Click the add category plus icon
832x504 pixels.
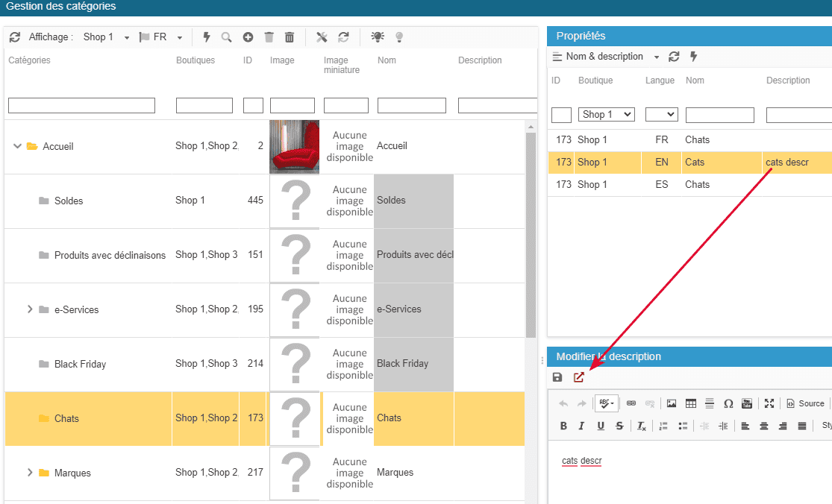(248, 37)
